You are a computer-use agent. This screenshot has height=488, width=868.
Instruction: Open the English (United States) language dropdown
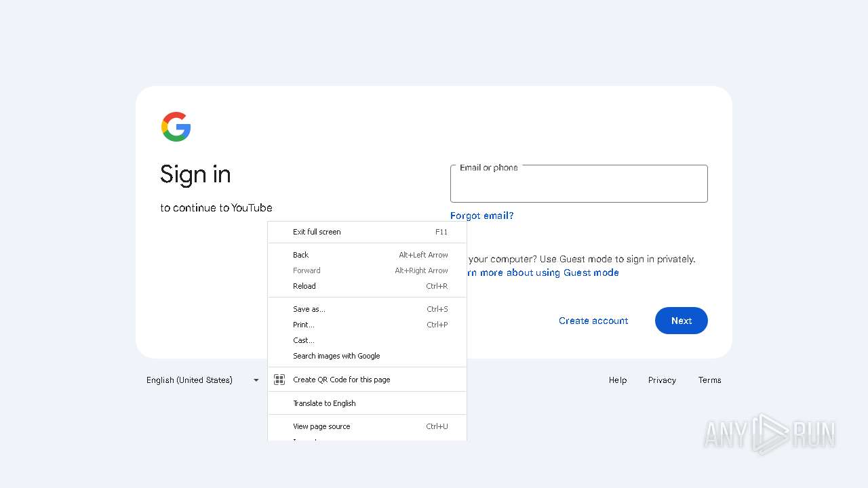202,380
